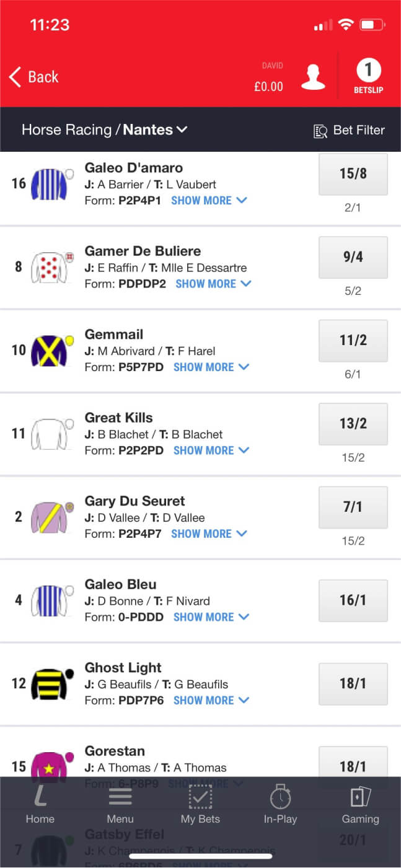
Task: Tap Galeo D'amaro jockey silk icon
Action: 50,183
